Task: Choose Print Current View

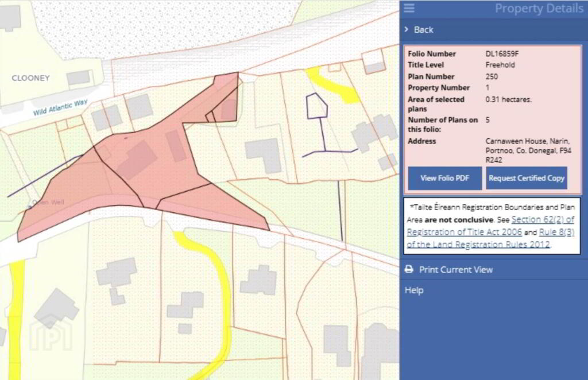Action: [x=455, y=269]
